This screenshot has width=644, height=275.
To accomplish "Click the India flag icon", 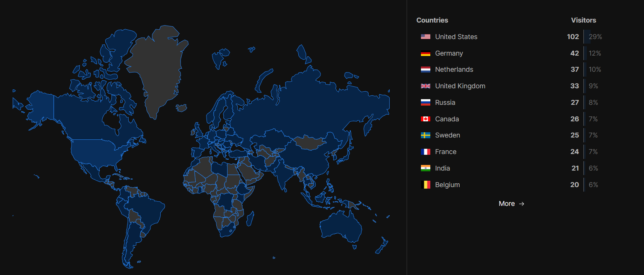I will 425,168.
